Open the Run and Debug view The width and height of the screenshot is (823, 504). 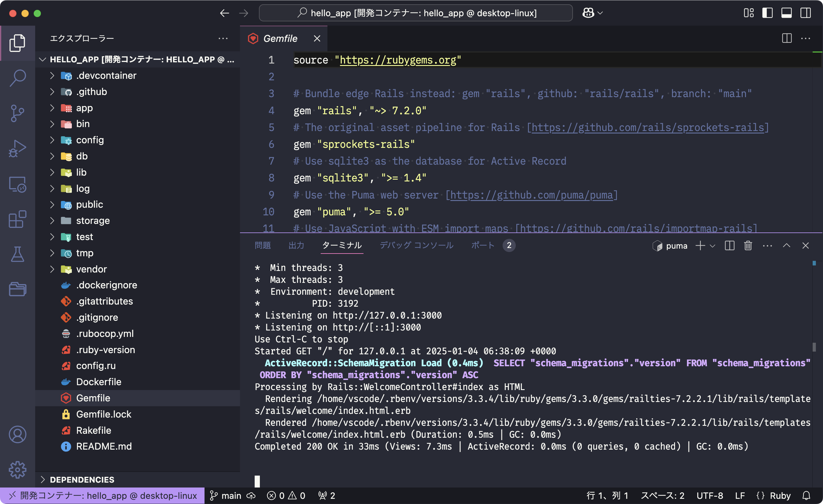point(17,148)
